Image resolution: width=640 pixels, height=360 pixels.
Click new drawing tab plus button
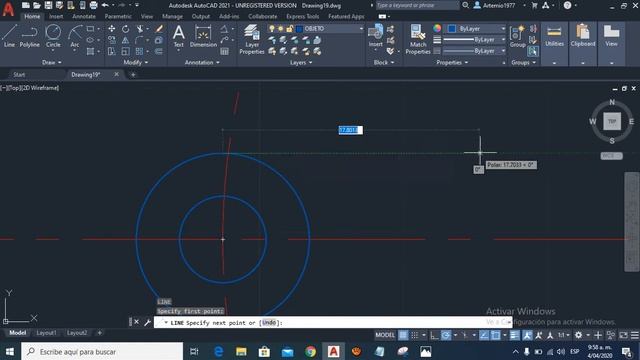click(133, 75)
